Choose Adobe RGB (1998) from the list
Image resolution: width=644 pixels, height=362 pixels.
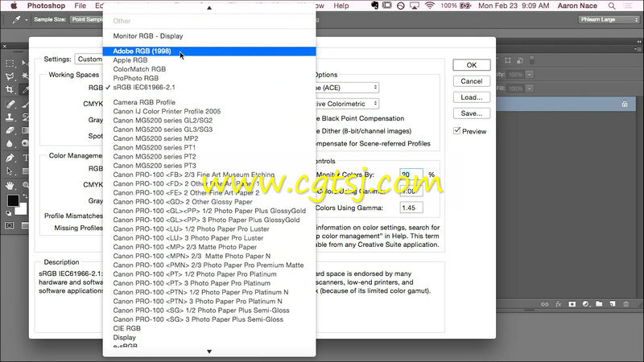click(209, 51)
